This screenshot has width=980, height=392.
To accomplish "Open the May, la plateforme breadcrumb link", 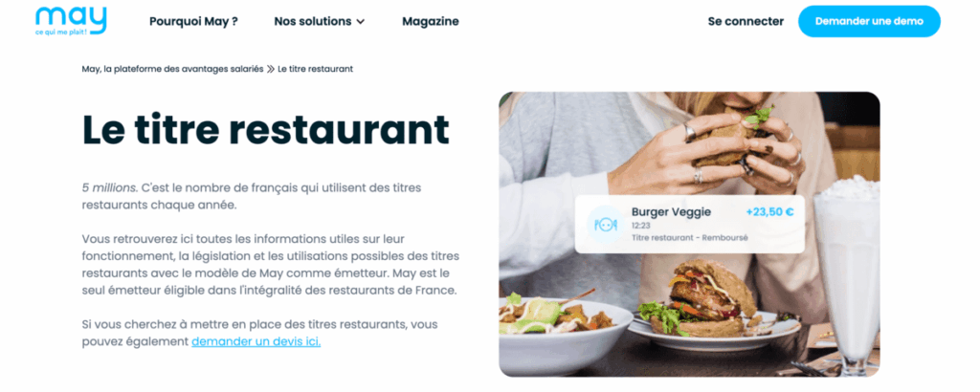I will point(172,69).
